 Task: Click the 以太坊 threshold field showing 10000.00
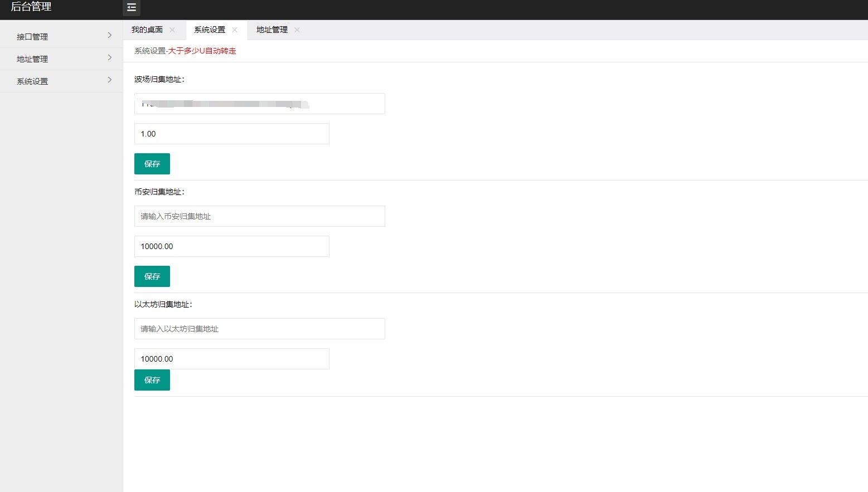pyautogui.click(x=231, y=359)
